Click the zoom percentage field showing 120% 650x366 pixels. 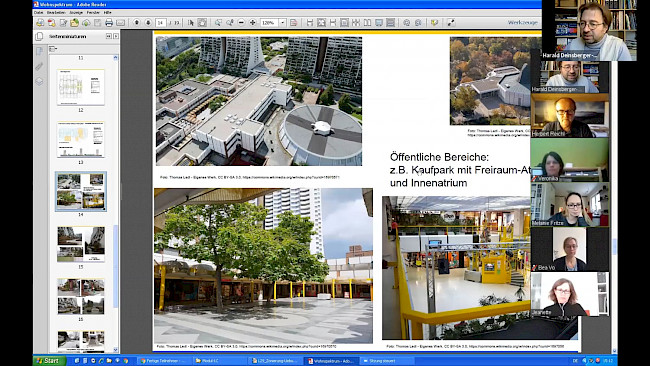(269, 23)
